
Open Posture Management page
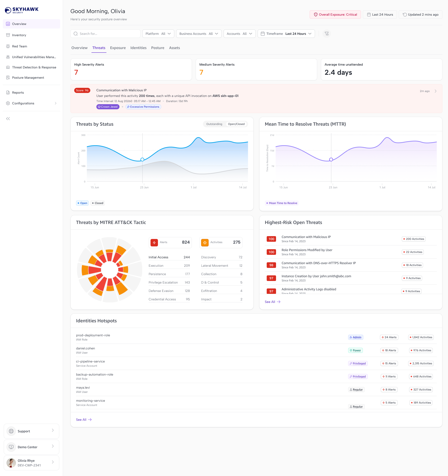[31, 78]
